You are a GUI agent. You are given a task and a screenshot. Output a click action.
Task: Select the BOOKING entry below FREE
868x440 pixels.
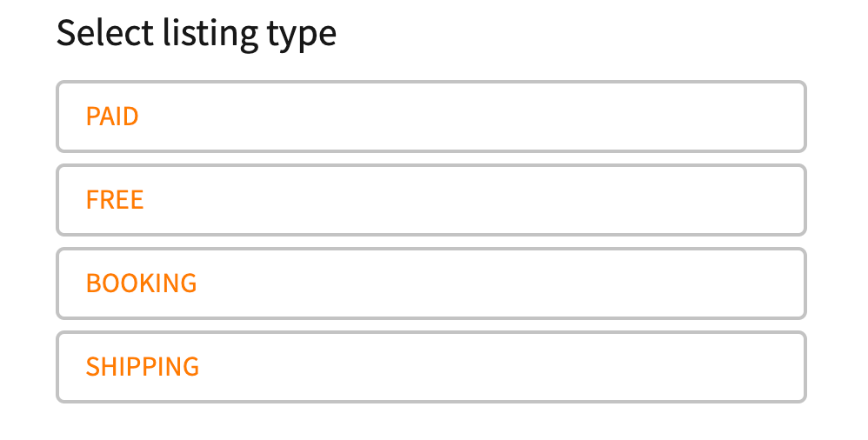431,283
